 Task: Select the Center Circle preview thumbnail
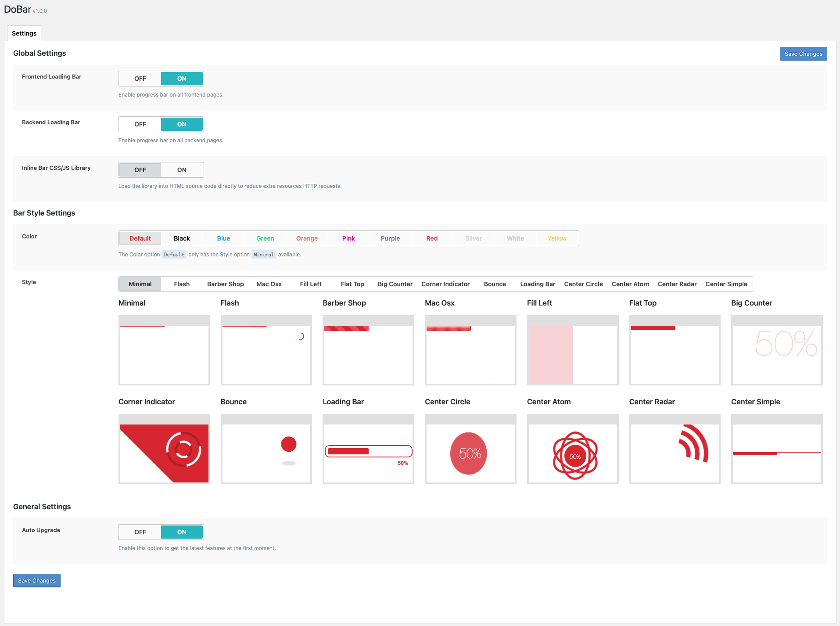point(470,449)
